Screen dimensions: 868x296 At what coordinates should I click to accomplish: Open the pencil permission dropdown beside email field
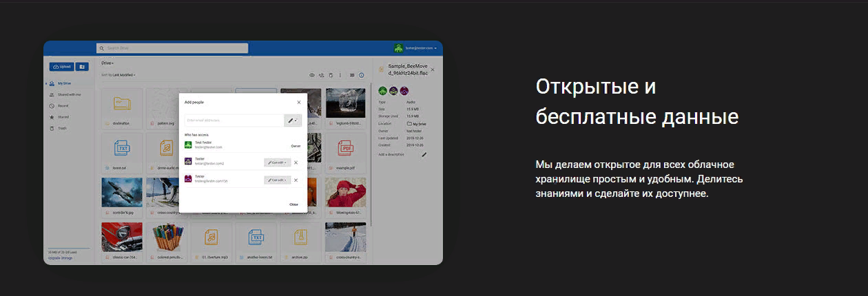tap(293, 120)
